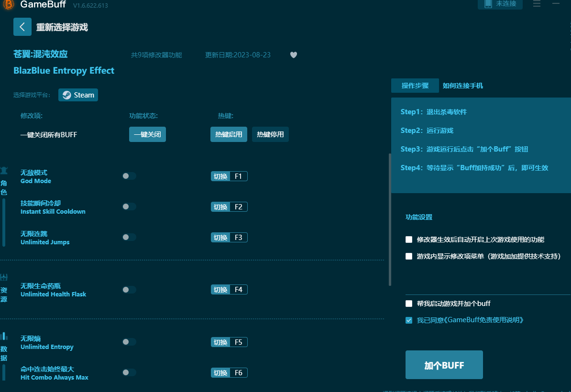Click the 苍翼:混沌效应 game title
Screen dimensions: 571x392
pyautogui.click(x=41, y=54)
